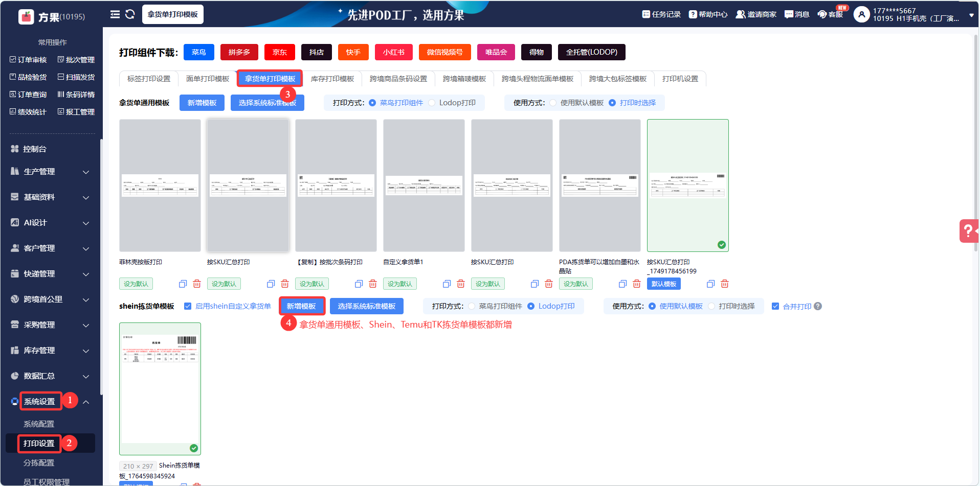Switch to the 库存打印模板 tab

coord(332,79)
